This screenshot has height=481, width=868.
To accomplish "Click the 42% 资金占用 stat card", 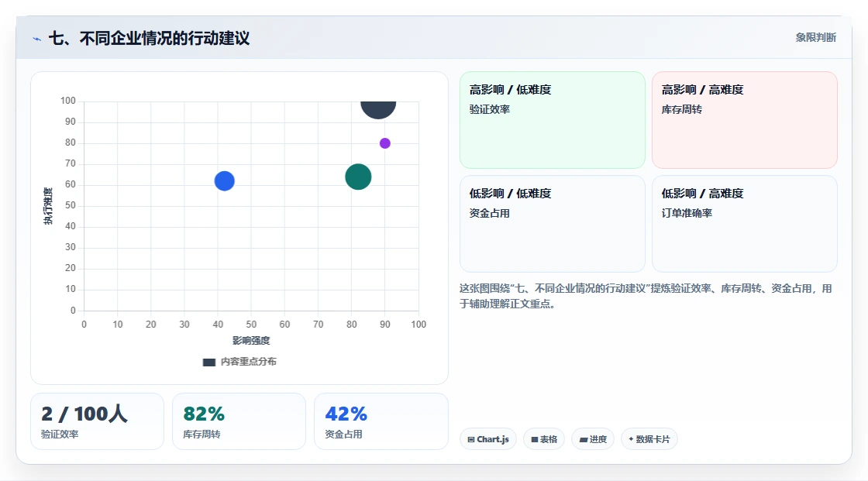I will (381, 421).
